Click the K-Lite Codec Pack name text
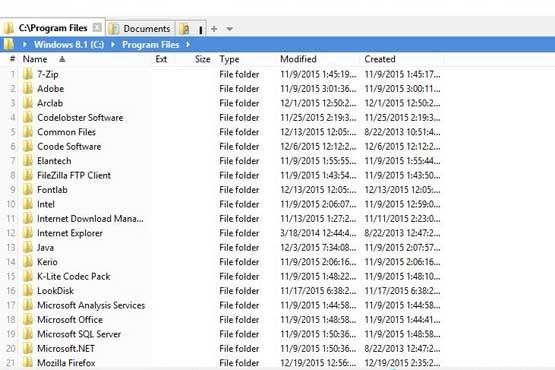This screenshot has height=370, width=555. point(74,276)
